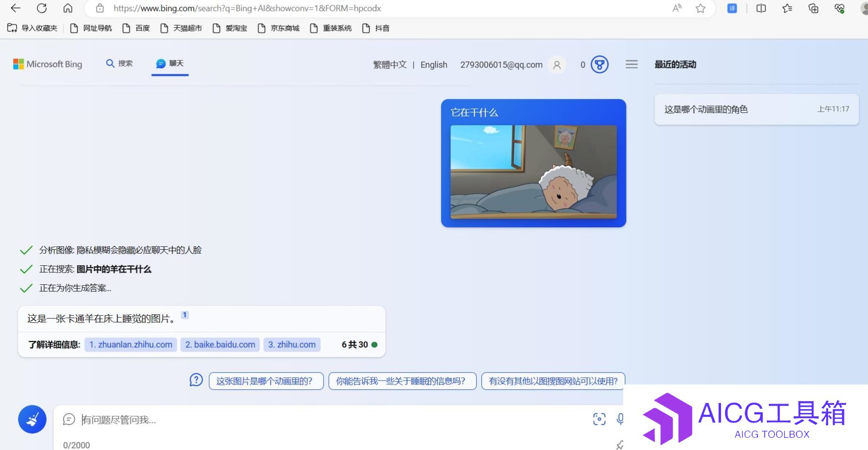Open source link 1. zhuanlan.zhihu.com
Viewport: 868px width, 450px height.
tap(131, 345)
